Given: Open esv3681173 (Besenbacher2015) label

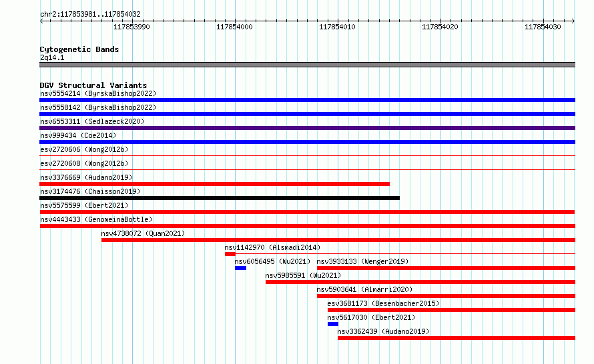Looking at the screenshot, I should [383, 303].
